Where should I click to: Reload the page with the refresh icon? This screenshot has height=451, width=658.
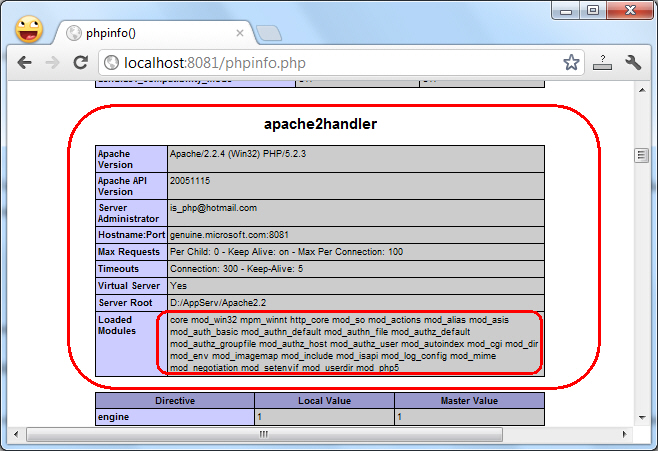(x=81, y=63)
